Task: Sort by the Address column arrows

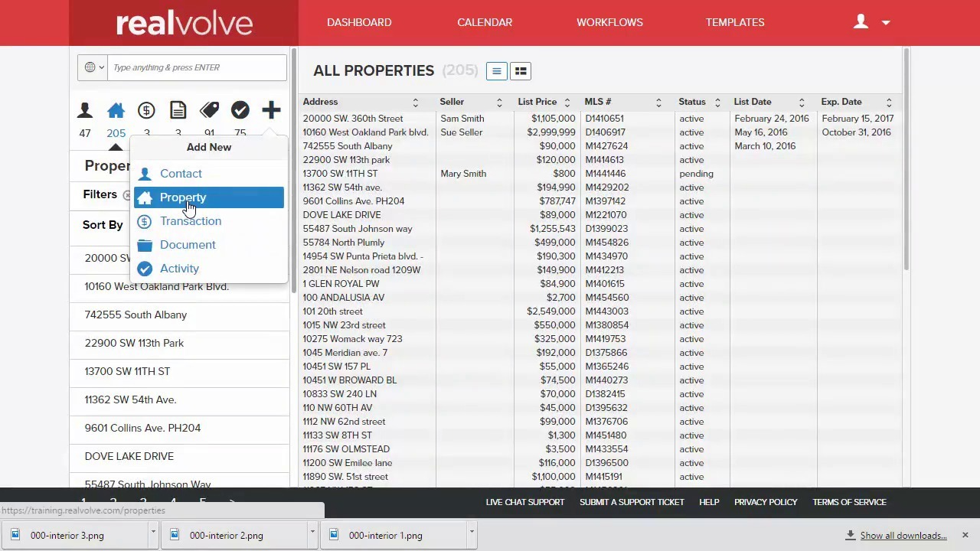Action: point(416,103)
